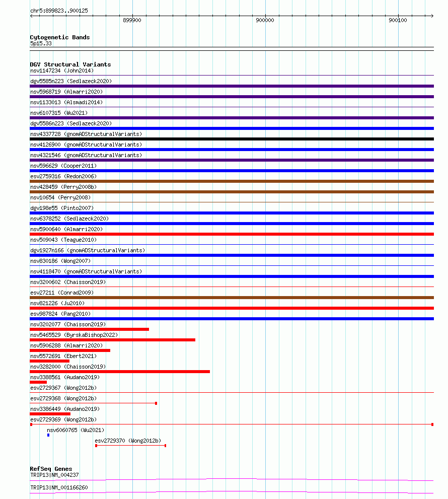Viewport: 448px width, 499px height.
Task: Select nsv3388561 (Audano2019) label
Action: (x=65, y=378)
